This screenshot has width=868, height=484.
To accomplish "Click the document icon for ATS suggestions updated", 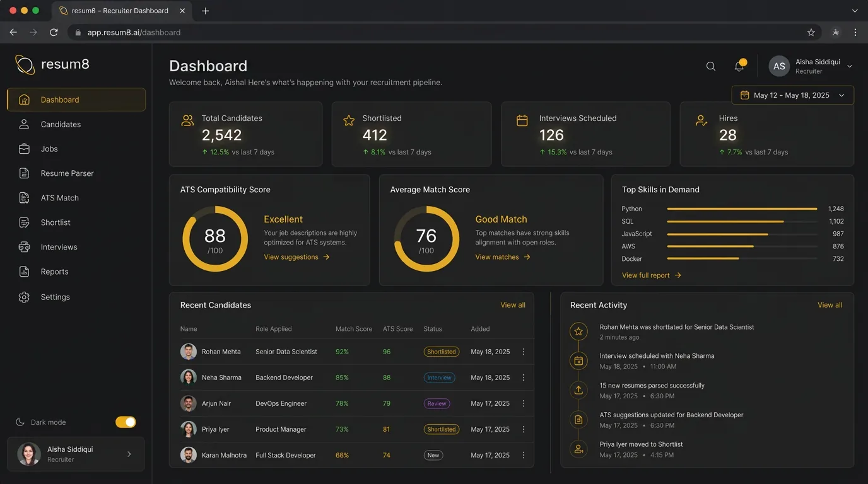I will point(578,420).
